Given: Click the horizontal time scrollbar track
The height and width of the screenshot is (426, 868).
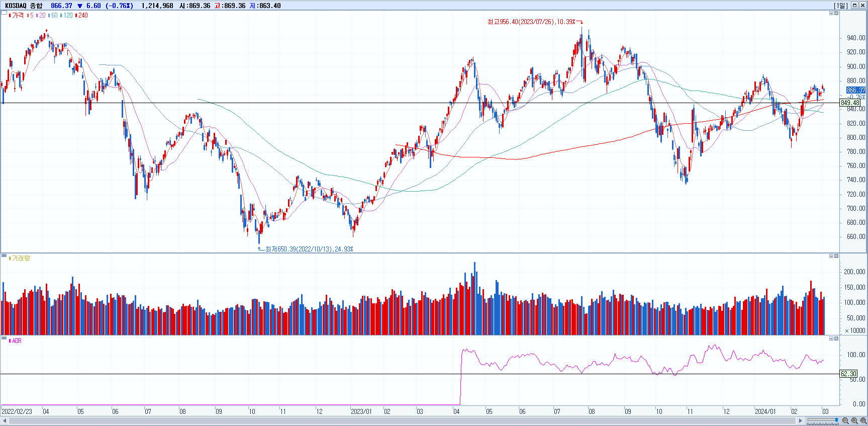Looking at the screenshot, I should 402,420.
